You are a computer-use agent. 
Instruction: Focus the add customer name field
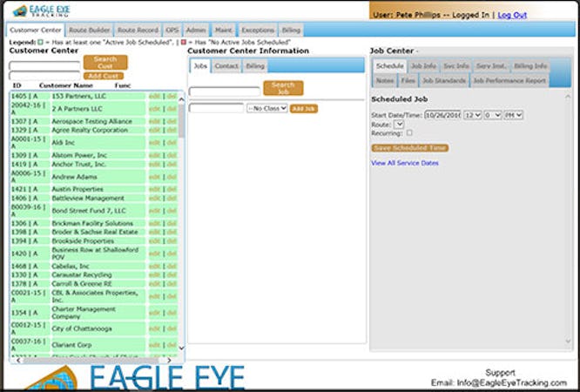pyautogui.click(x=44, y=76)
